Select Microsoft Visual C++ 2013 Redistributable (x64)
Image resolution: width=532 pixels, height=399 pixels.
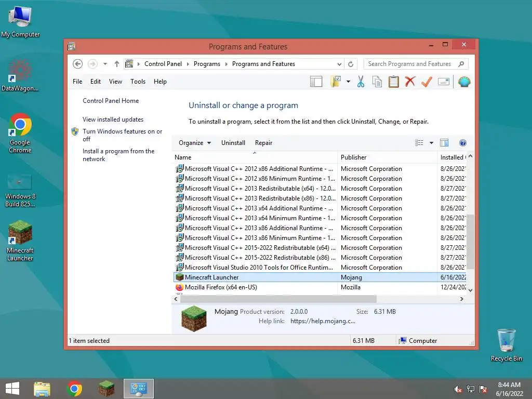click(320, 188)
